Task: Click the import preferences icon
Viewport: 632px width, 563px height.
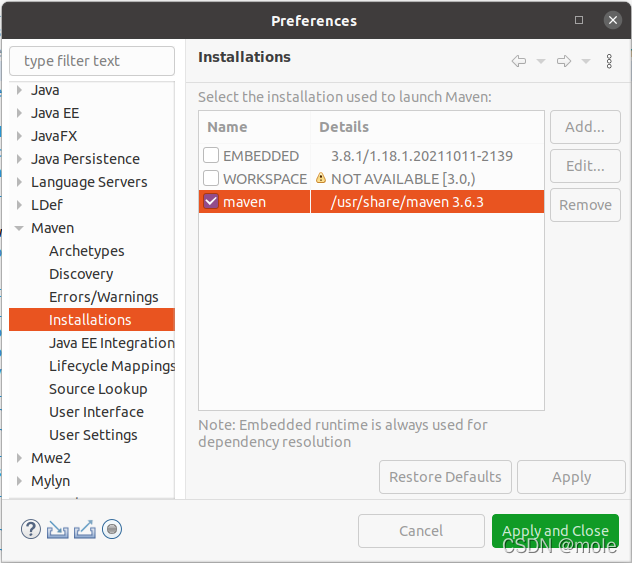Action: pos(58,529)
